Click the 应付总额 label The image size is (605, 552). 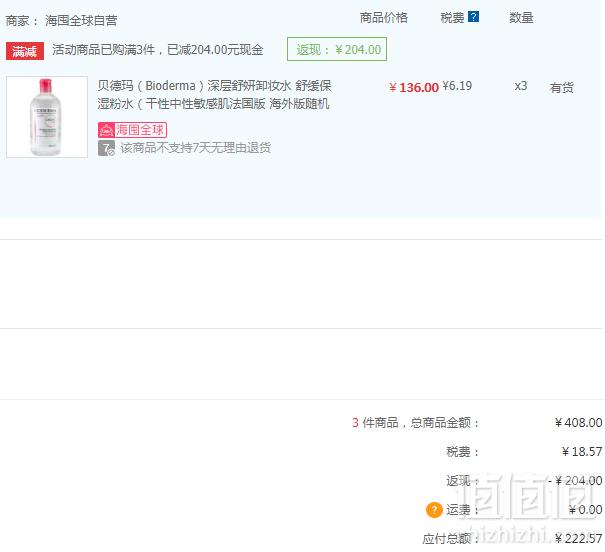click(450, 539)
